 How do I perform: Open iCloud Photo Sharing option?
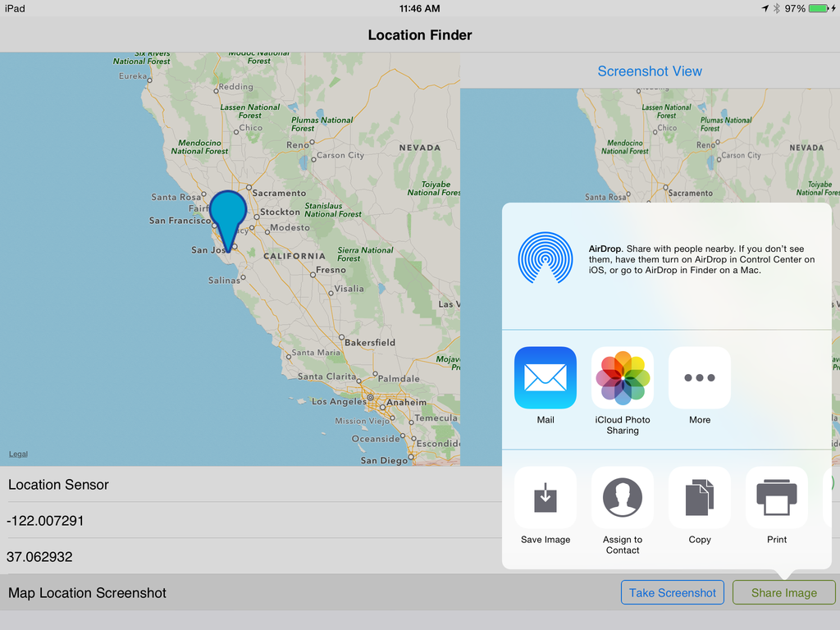[623, 378]
